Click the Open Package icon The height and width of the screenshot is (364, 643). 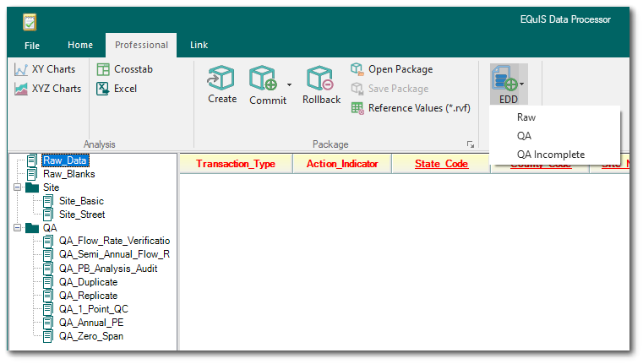[357, 69]
